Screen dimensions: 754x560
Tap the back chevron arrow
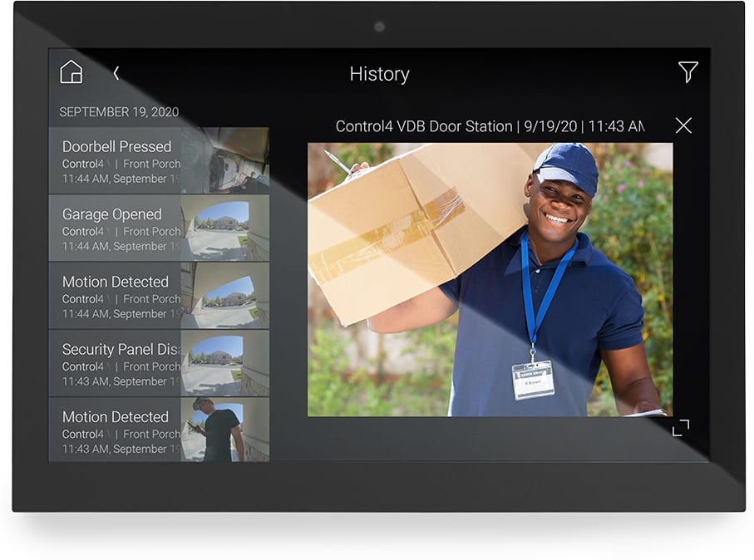[x=116, y=73]
